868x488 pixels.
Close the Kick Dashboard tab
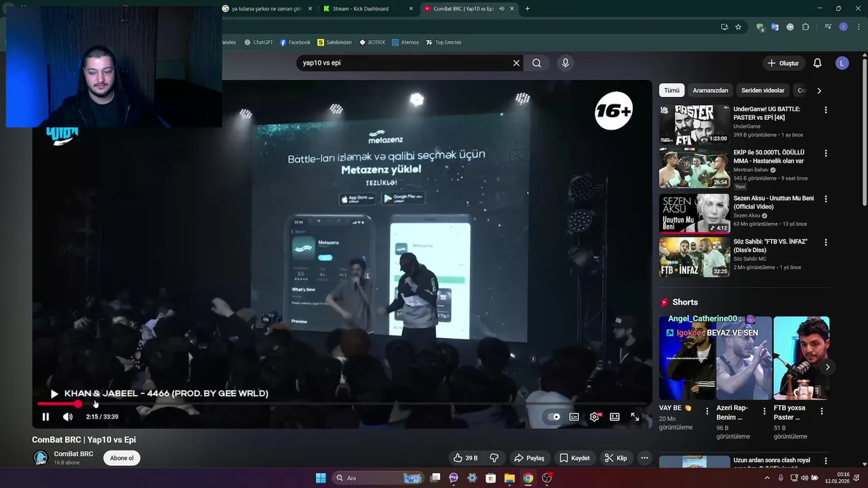point(411,9)
